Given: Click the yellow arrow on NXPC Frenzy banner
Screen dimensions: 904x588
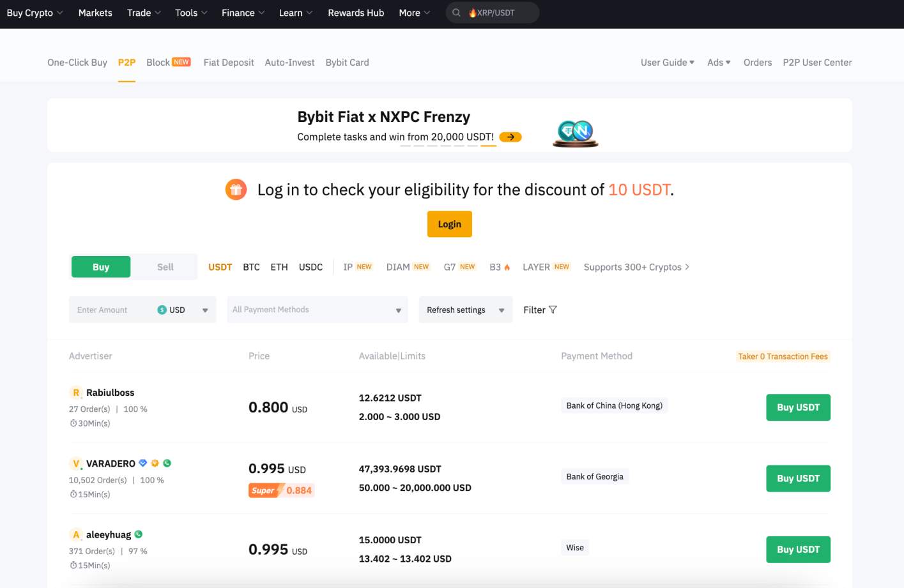Looking at the screenshot, I should click(x=510, y=137).
